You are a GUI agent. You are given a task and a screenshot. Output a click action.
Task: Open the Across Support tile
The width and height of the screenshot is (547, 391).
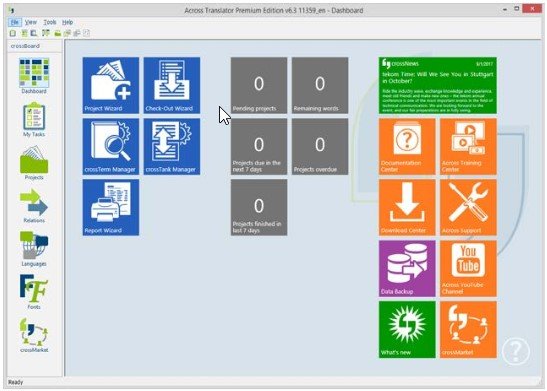click(x=468, y=208)
